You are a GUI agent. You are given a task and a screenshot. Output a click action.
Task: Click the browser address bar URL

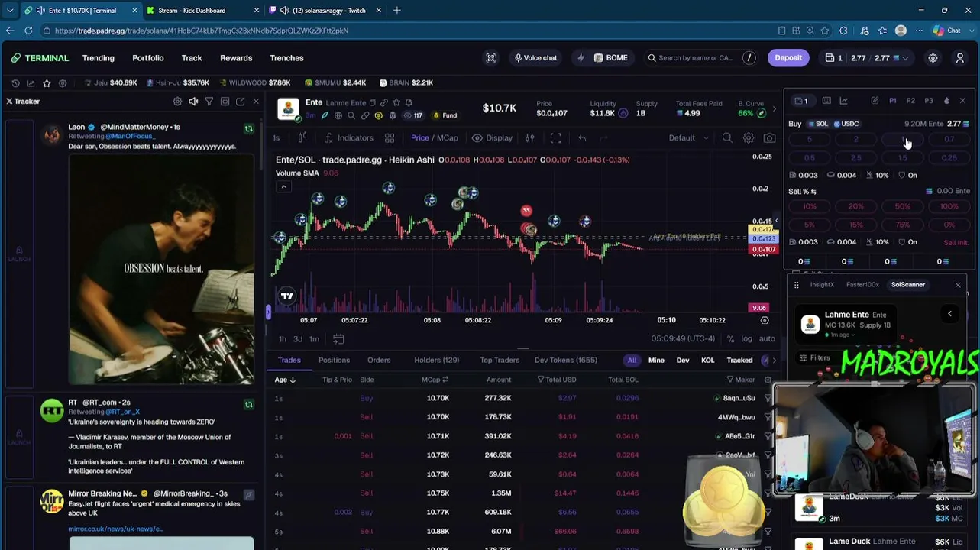pyautogui.click(x=202, y=31)
